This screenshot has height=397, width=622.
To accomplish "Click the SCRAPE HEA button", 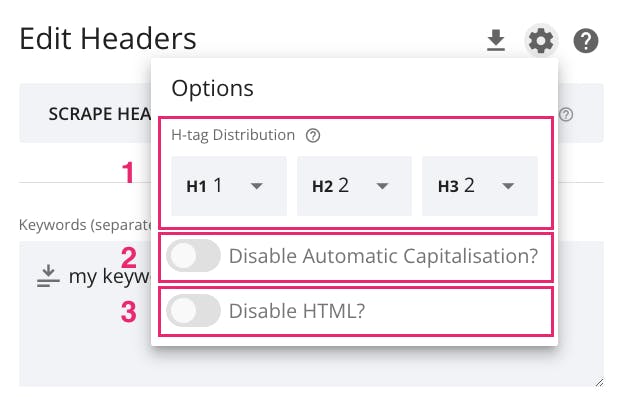I will tap(85, 113).
